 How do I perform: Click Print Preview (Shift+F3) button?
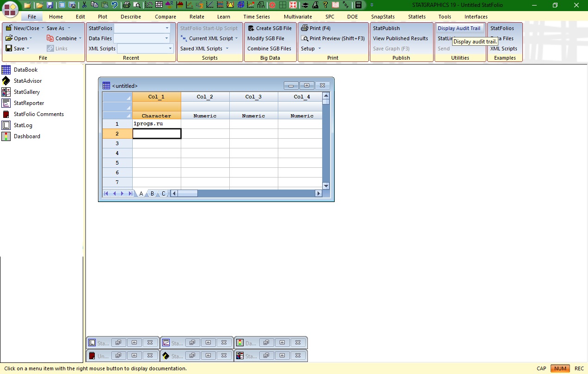pos(333,38)
